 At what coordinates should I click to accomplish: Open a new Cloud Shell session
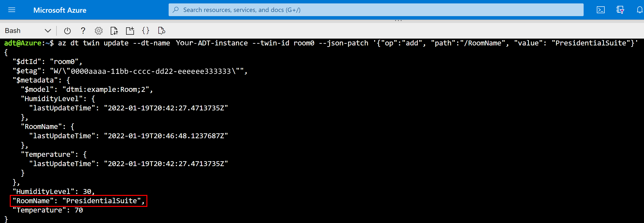pos(130,31)
